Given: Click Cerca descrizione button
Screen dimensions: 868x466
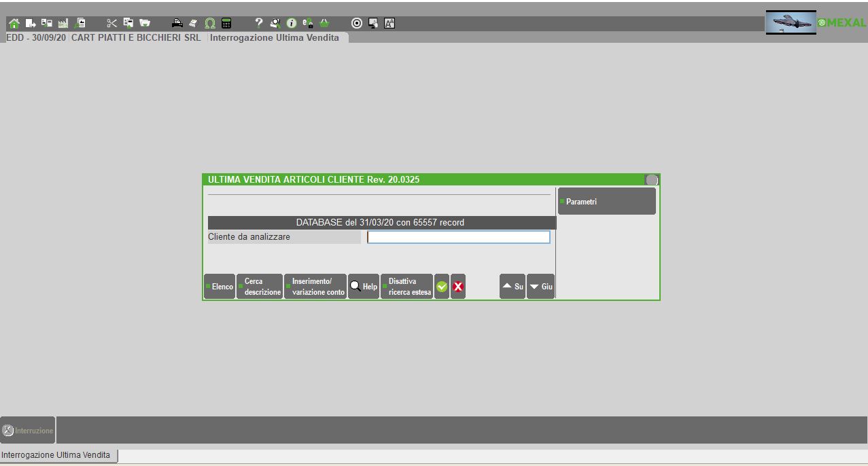Looking at the screenshot, I should [260, 287].
